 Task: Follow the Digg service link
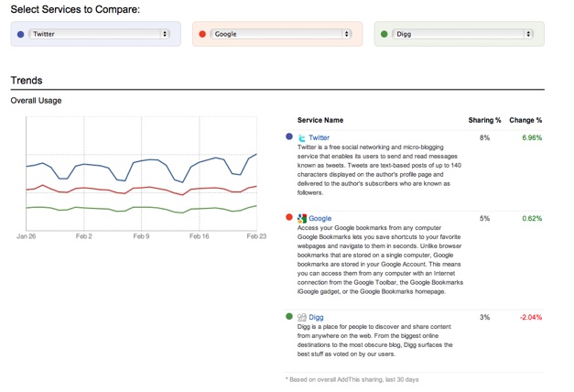[x=316, y=318]
